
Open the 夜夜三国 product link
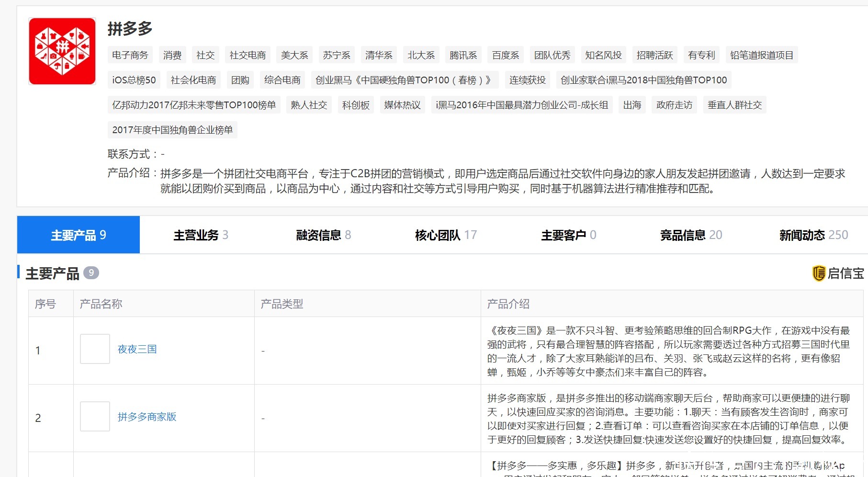click(137, 349)
